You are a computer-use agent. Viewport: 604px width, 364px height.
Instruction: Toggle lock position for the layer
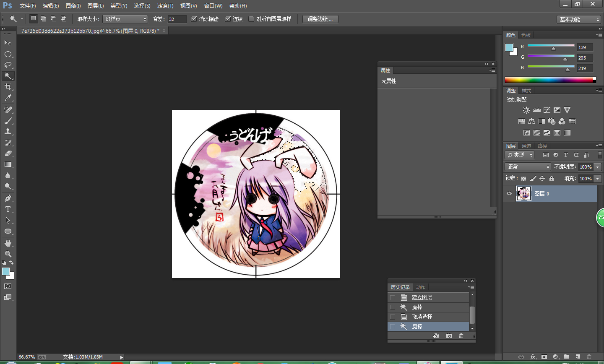tap(542, 179)
